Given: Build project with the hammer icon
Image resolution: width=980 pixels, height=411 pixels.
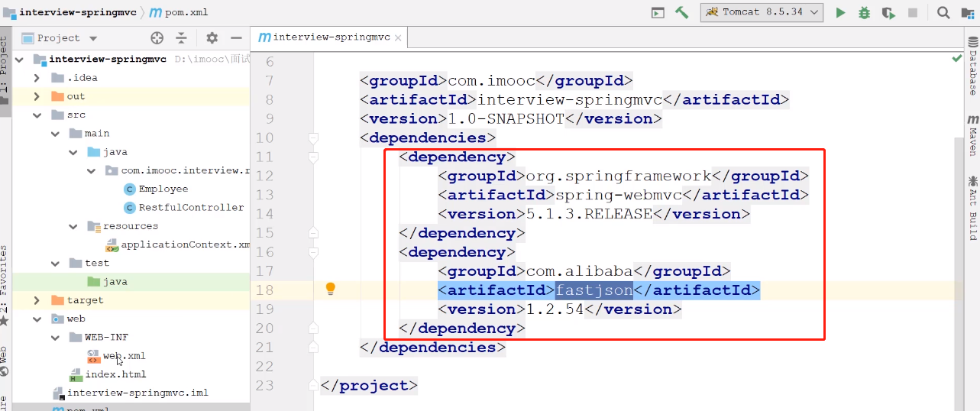Looking at the screenshot, I should click(681, 13).
